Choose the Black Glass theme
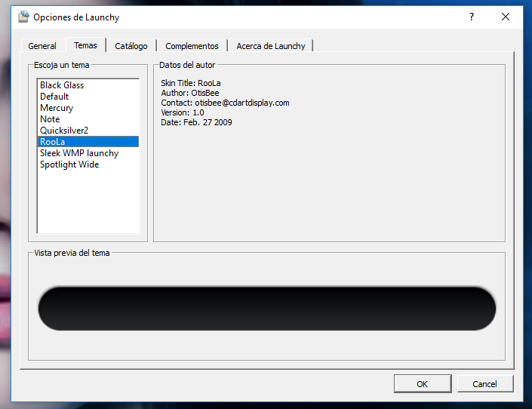This screenshot has width=532, height=409. [88, 85]
